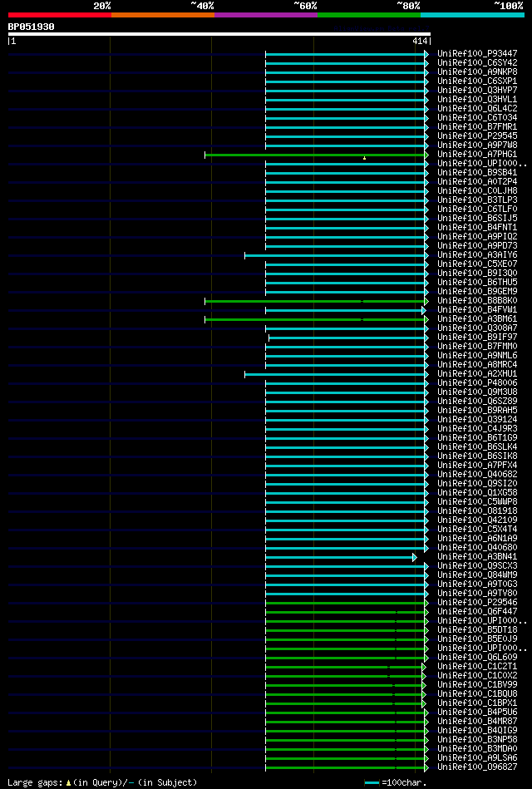Click the end arrow of the UniRef100_P93447 bar

point(426,54)
